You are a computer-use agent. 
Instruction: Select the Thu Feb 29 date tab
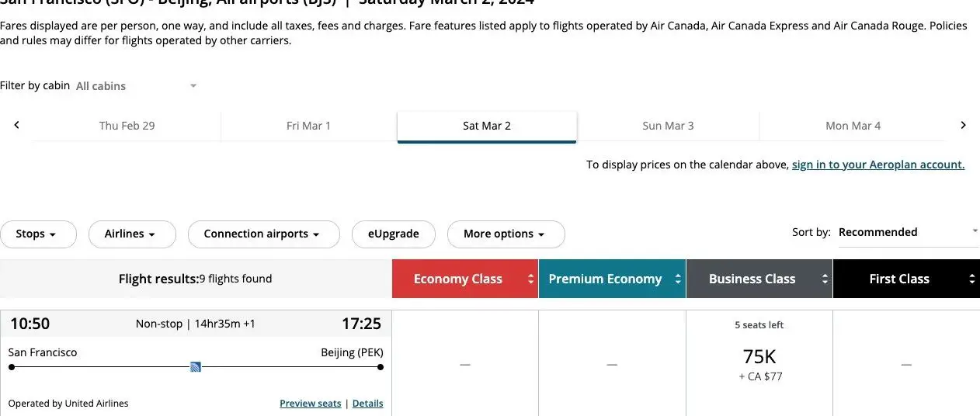tap(127, 126)
